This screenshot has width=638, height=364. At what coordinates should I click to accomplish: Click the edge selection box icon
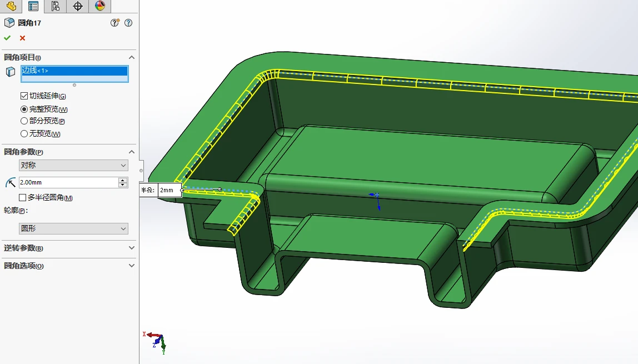pyautogui.click(x=11, y=72)
